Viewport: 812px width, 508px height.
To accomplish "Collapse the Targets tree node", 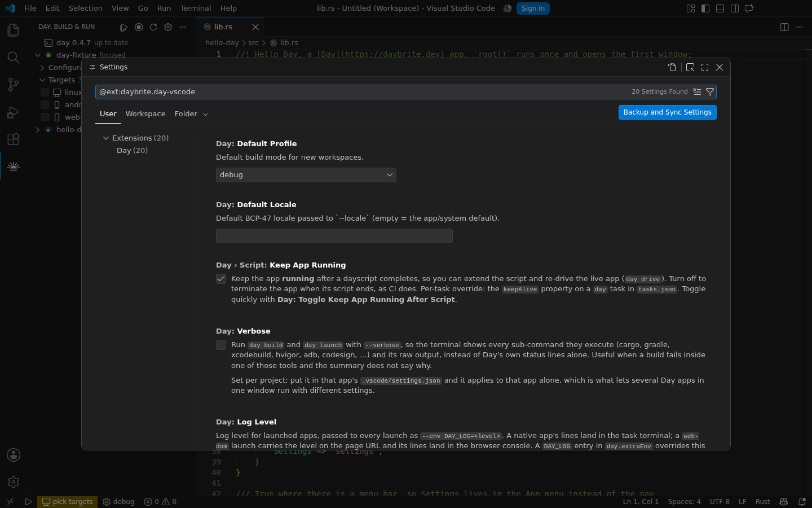I will click(x=42, y=80).
